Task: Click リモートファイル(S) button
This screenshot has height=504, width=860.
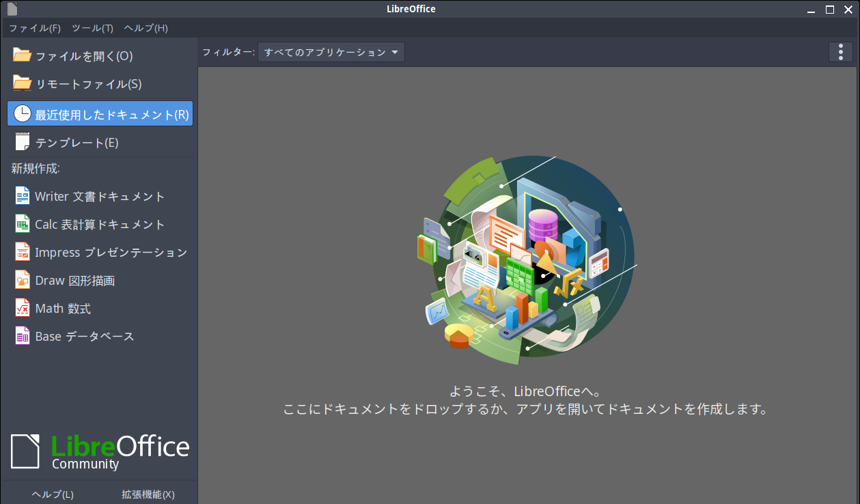Action: pyautogui.click(x=100, y=84)
